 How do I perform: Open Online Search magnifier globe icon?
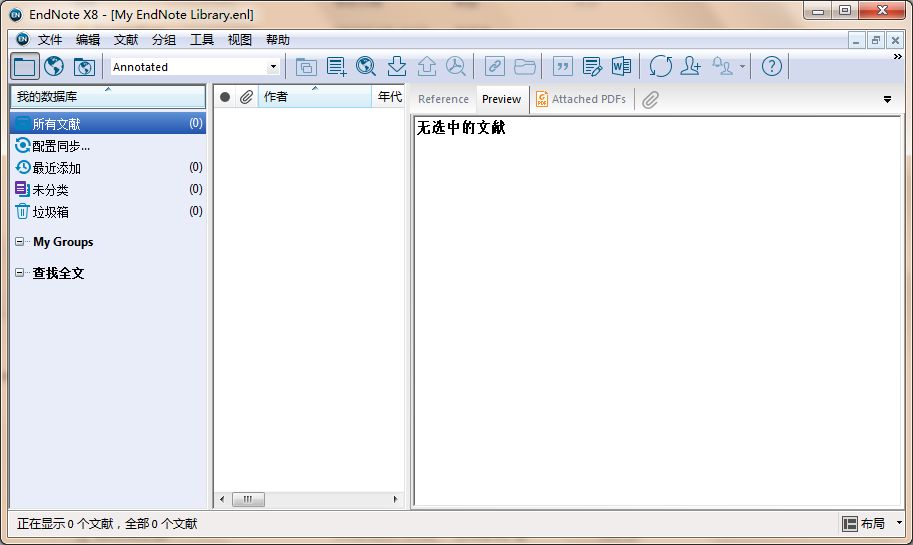[366, 66]
